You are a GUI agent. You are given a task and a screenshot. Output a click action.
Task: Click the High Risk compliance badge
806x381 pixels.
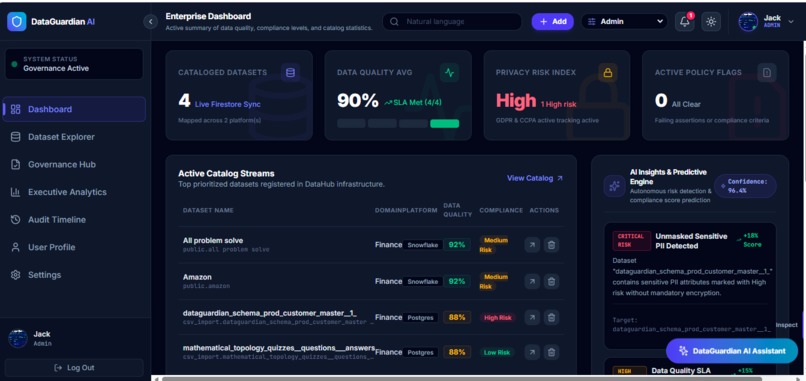coord(498,318)
